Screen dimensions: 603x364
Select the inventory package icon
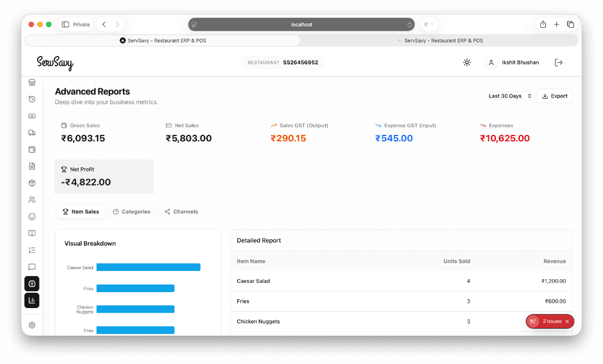(32, 183)
